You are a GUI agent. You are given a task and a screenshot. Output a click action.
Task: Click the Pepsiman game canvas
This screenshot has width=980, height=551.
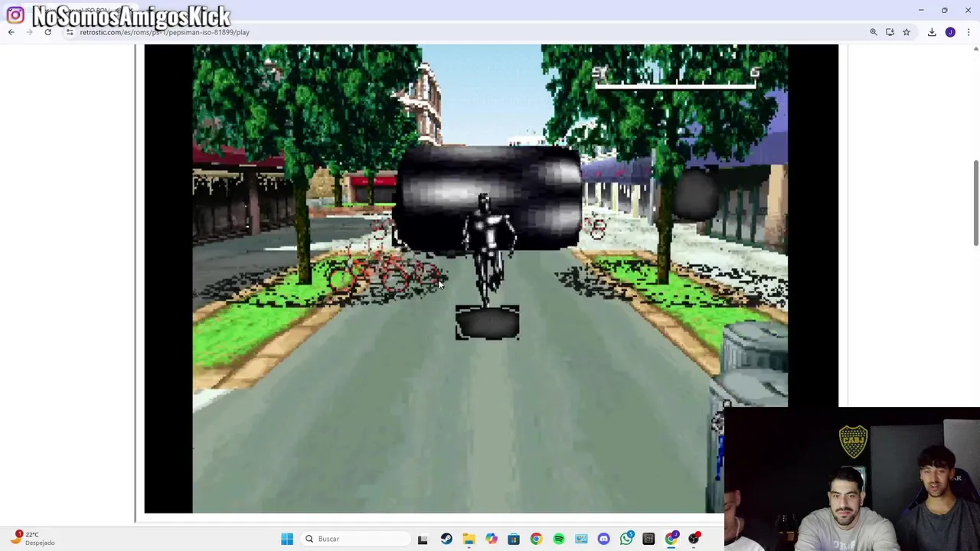[491, 279]
